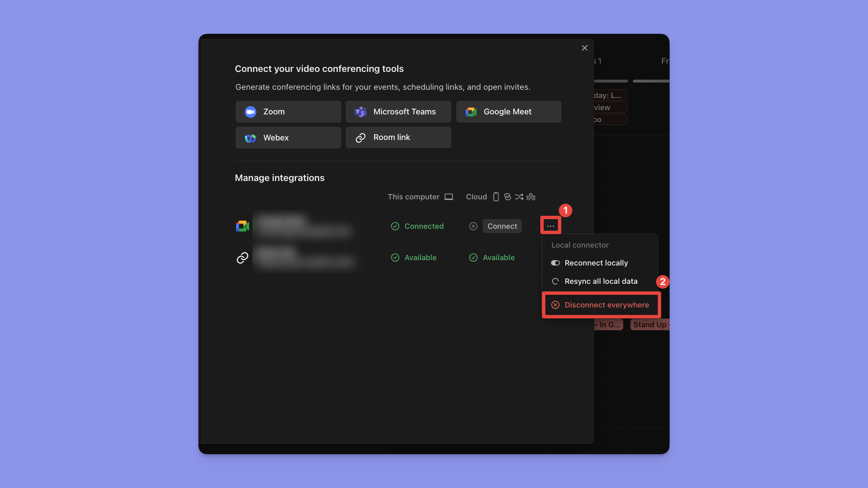The width and height of the screenshot is (868, 488).
Task: Click the This computer Available status
Action: pyautogui.click(x=414, y=258)
